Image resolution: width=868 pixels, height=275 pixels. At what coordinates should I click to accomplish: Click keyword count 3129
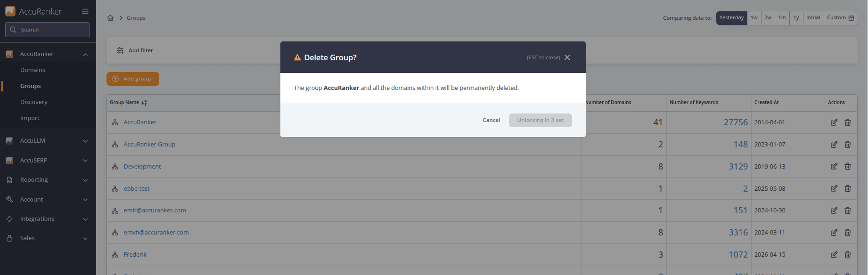click(x=738, y=167)
